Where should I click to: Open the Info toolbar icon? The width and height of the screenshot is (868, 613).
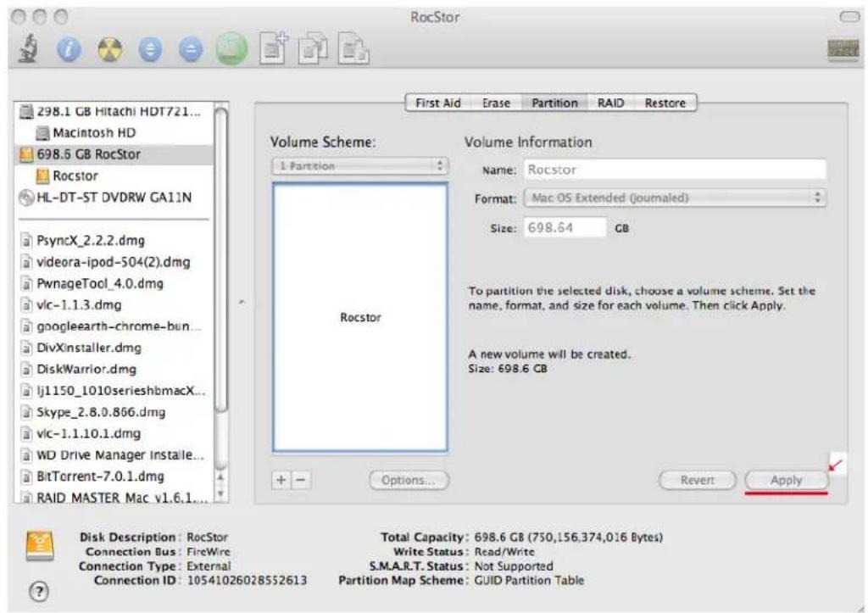tap(69, 50)
